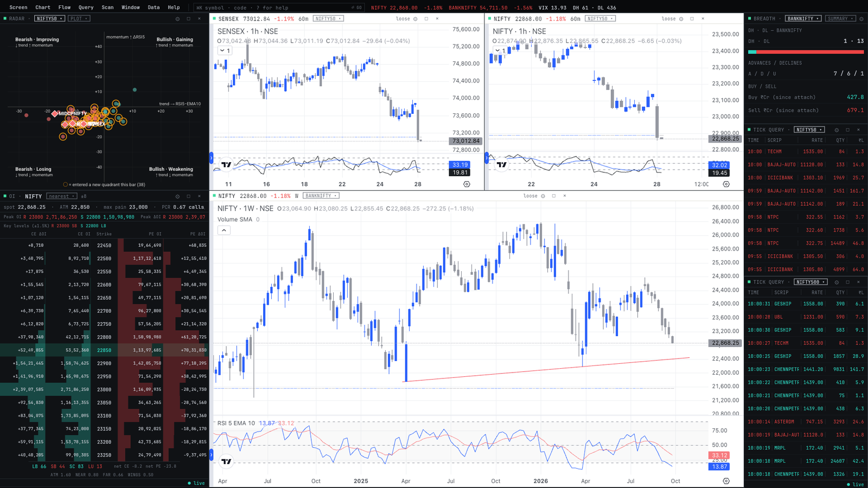Viewport: 868px width, 488px height.
Task: Open OI NIFTY panel settings gear
Action: [177, 196]
